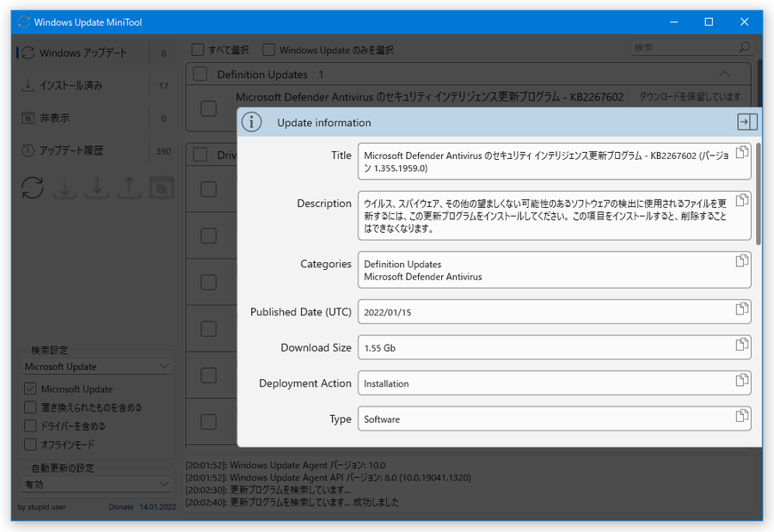Copy the Download Size value
Screen dimensions: 774x532
741,345
